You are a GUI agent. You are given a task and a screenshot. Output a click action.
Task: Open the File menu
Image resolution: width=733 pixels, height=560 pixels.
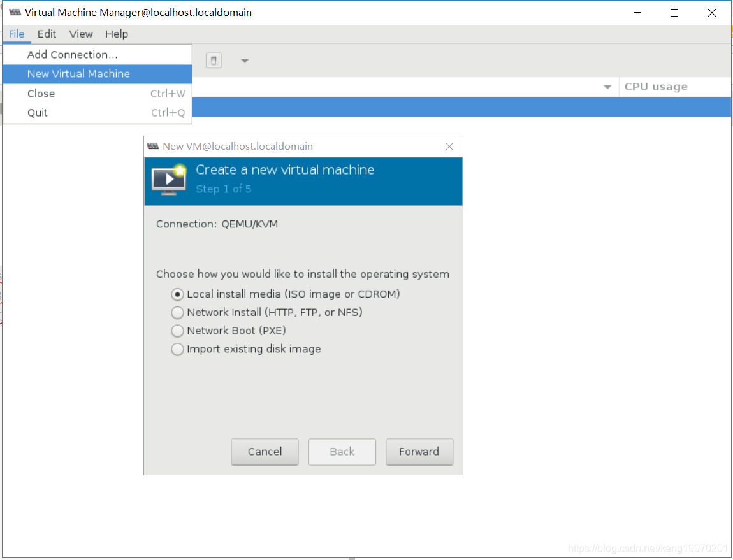[x=17, y=34]
